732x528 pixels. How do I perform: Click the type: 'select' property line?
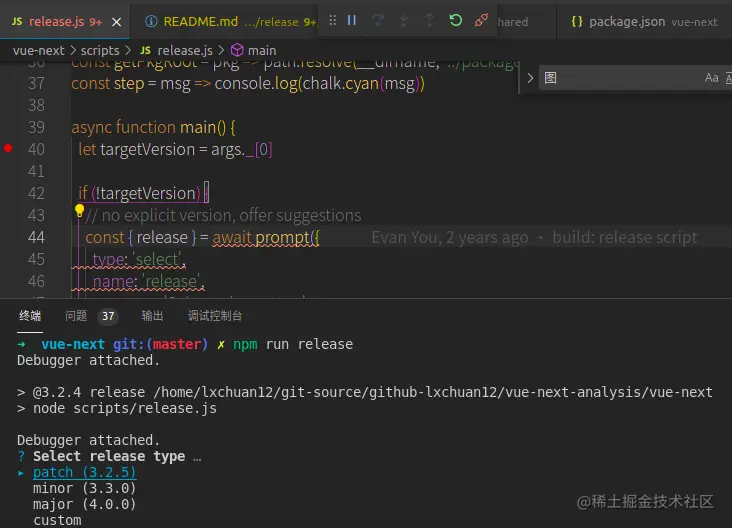(x=139, y=259)
